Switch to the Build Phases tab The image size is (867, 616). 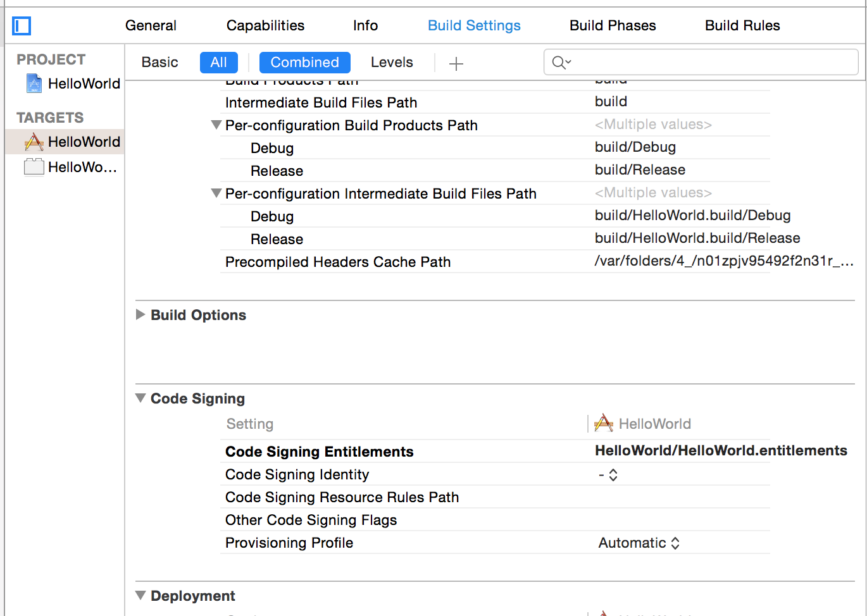point(612,25)
